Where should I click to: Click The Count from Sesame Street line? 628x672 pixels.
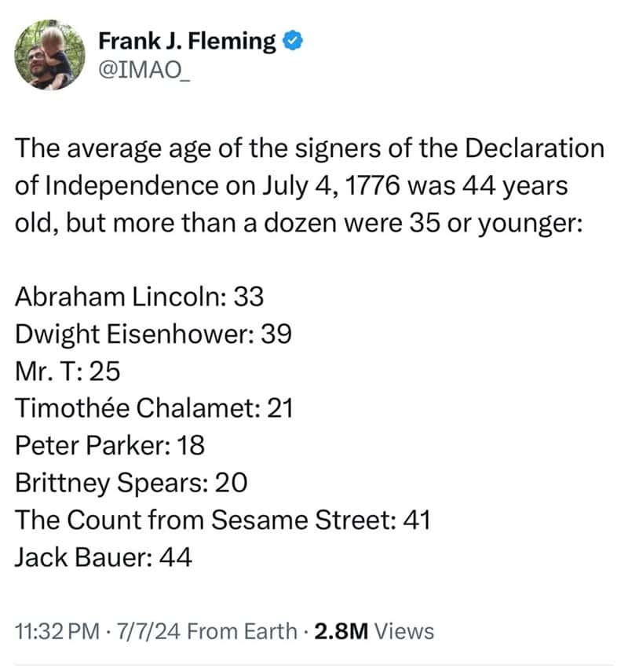[x=223, y=520]
